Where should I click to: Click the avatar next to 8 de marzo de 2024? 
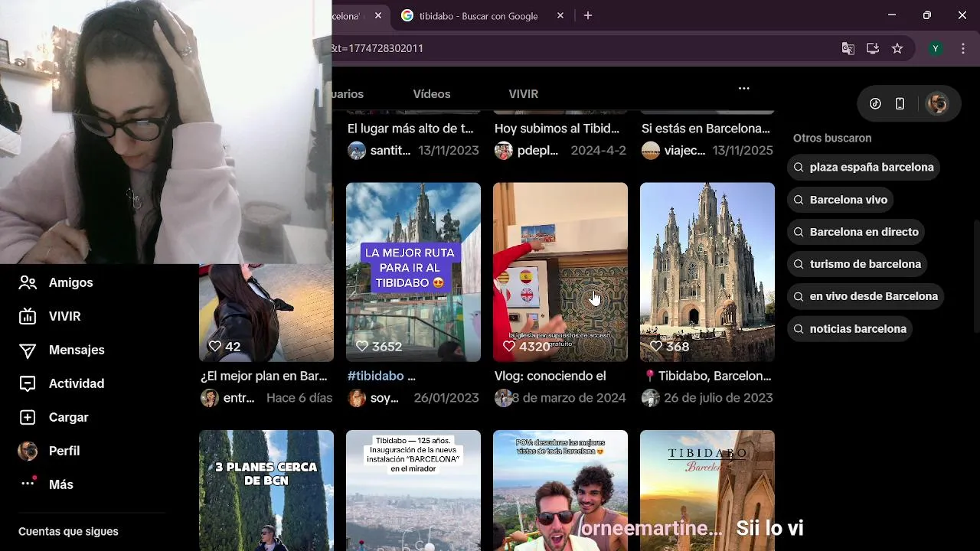[504, 398]
